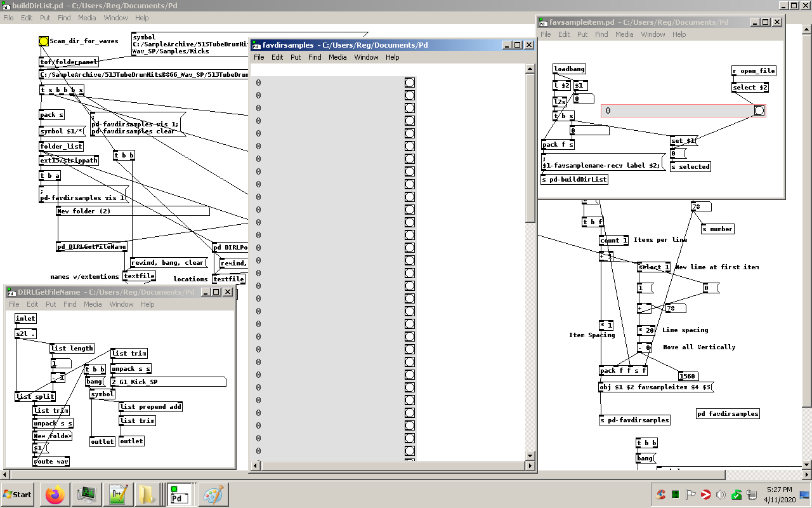
Task: Select the 'r open_file' object
Action: point(754,70)
